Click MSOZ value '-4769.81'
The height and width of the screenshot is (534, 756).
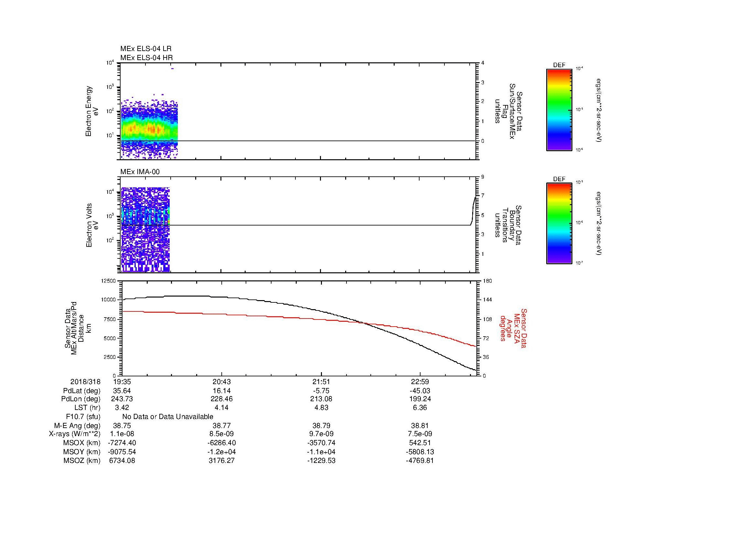pos(420,461)
